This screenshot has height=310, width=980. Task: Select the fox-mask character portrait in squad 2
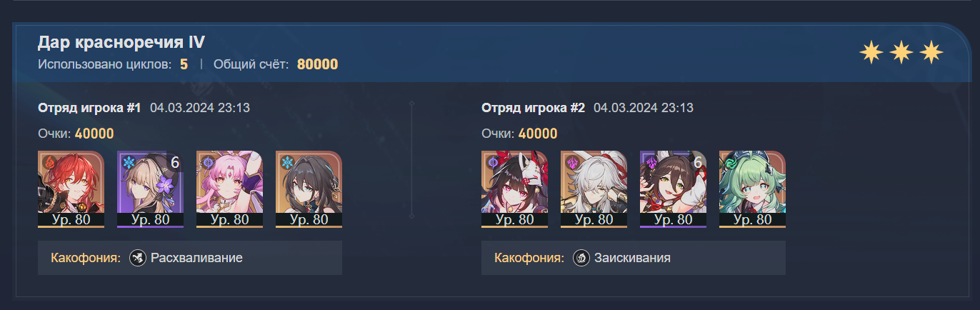(514, 189)
